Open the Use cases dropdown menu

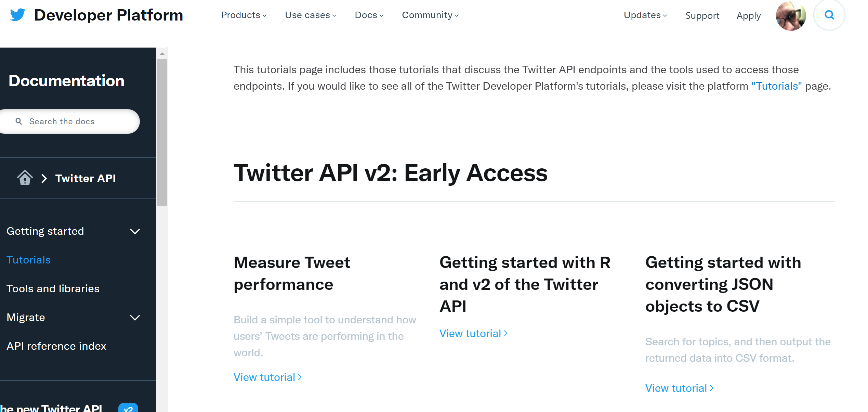(x=310, y=15)
